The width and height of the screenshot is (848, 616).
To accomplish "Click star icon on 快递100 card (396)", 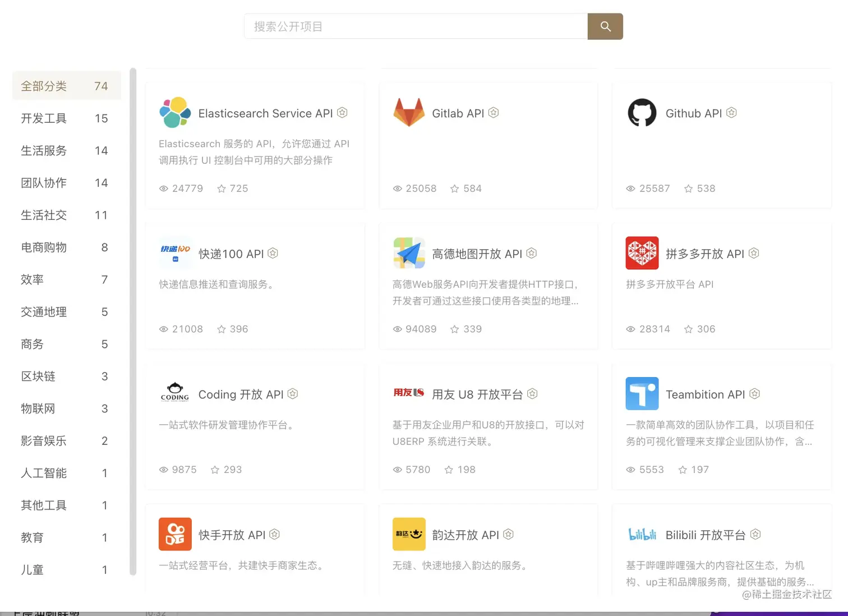I will [x=222, y=329].
